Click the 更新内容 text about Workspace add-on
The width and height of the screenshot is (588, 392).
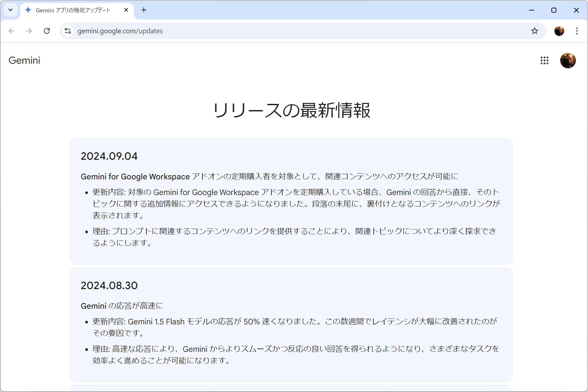tap(296, 204)
